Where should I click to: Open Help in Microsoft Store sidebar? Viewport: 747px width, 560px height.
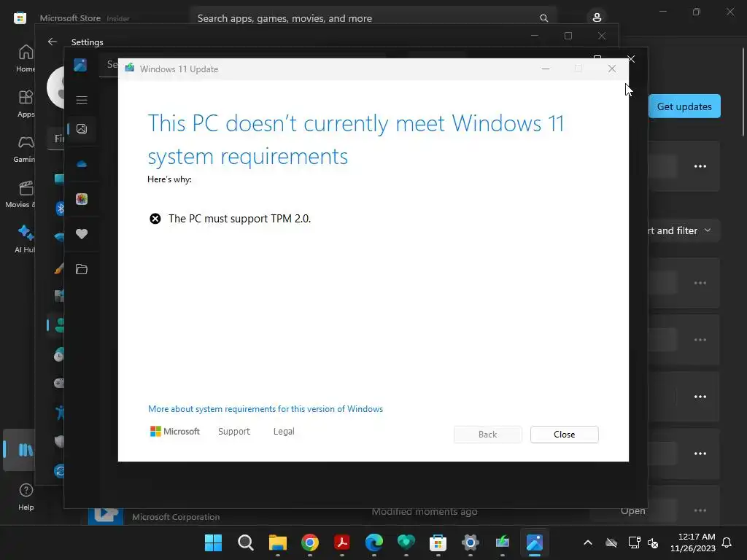pyautogui.click(x=26, y=497)
